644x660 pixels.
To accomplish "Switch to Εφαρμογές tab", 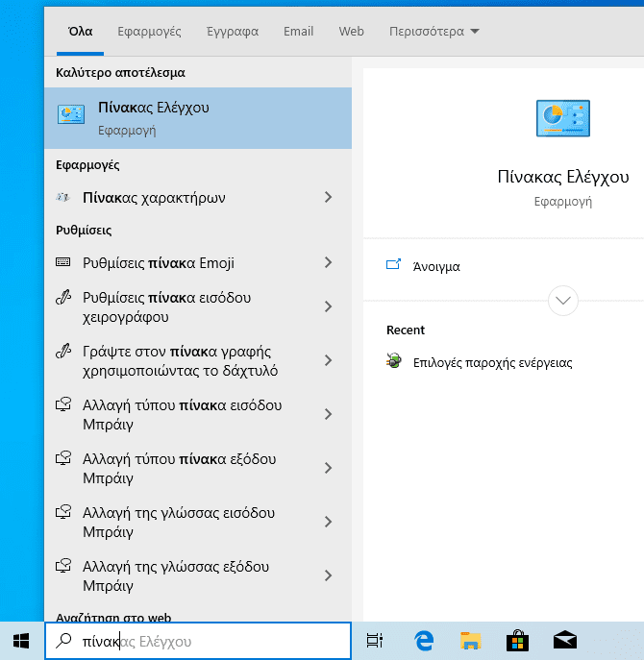I will [149, 32].
